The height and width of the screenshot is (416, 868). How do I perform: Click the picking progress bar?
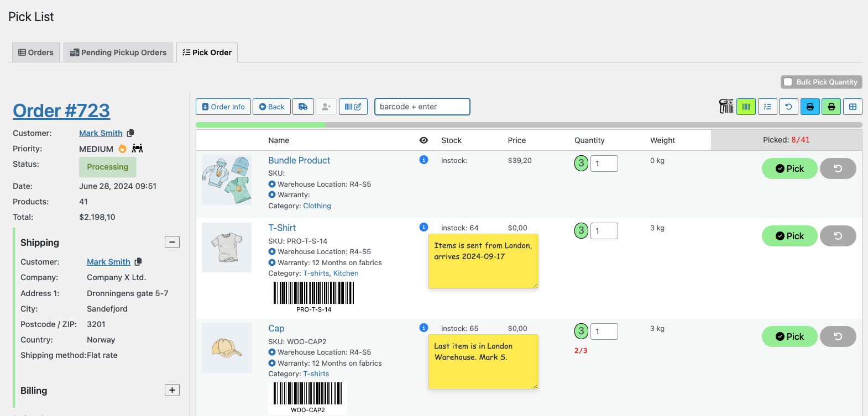click(529, 125)
